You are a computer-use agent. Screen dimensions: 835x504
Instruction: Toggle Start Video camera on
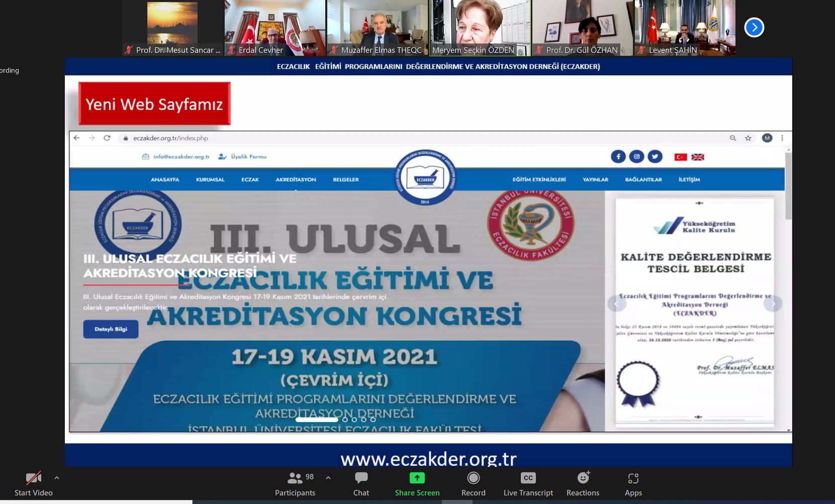pos(33,483)
